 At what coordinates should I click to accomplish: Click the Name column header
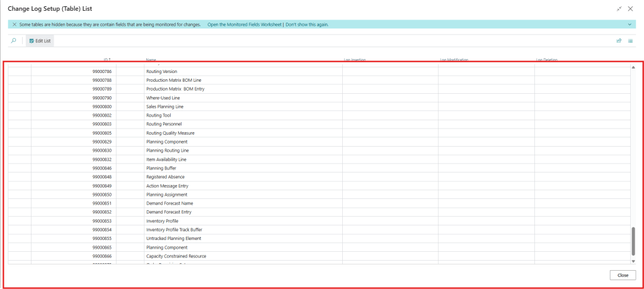point(151,60)
